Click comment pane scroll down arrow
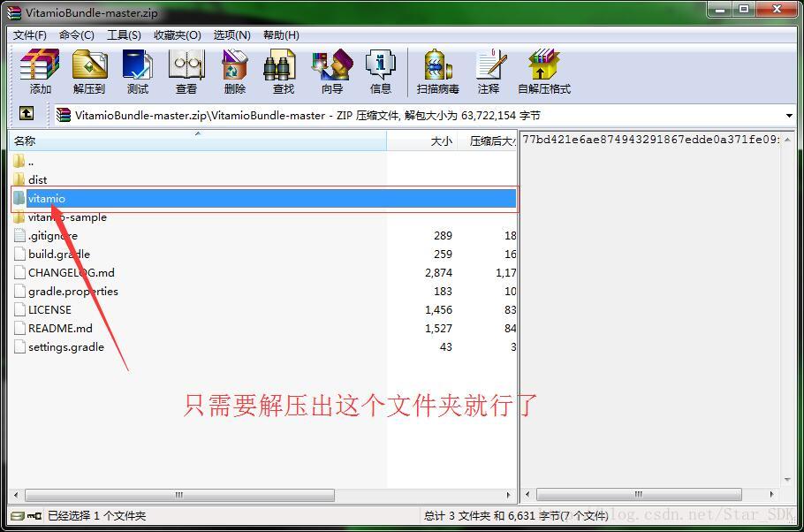The width and height of the screenshot is (804, 532). (x=787, y=480)
